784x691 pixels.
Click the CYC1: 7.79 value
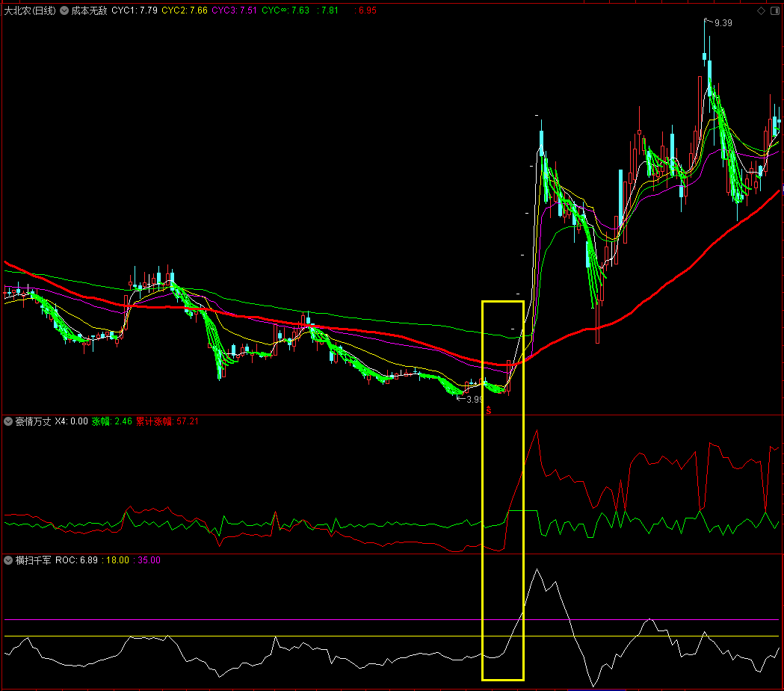pos(135,10)
